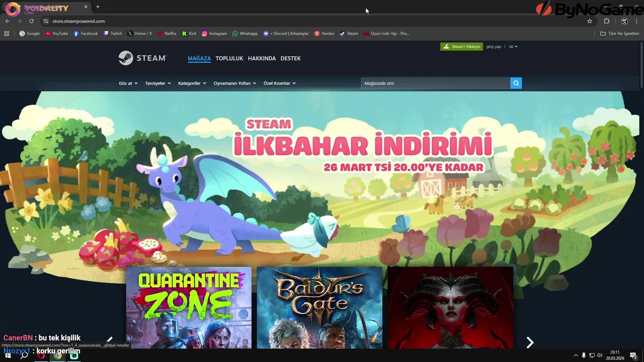Click the İlkbahar İndirimi banner title
This screenshot has height=362, width=644.
point(363,145)
